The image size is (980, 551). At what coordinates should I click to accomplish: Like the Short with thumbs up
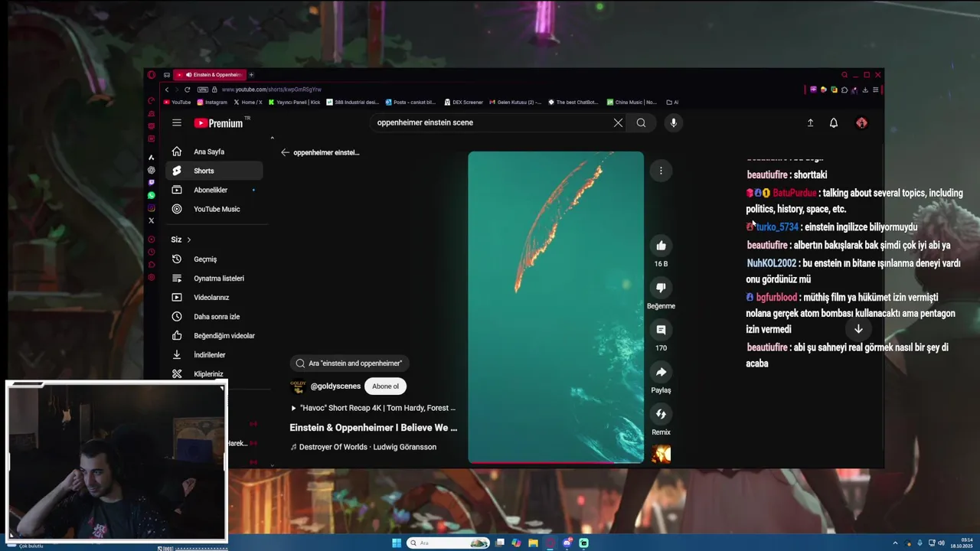click(661, 245)
